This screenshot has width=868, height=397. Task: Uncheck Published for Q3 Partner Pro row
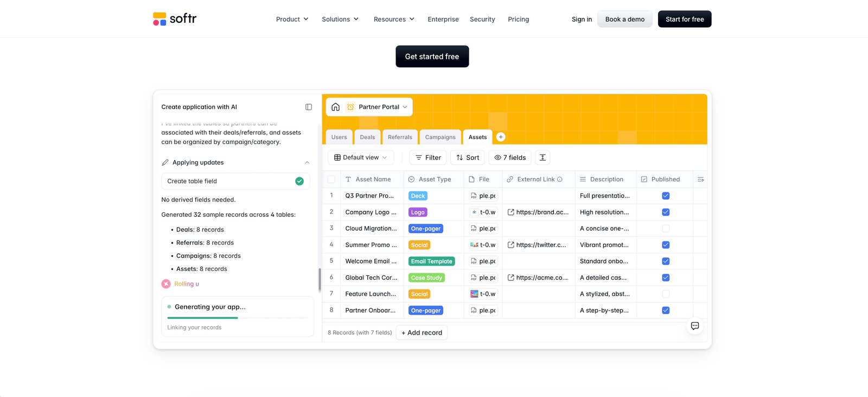(666, 196)
